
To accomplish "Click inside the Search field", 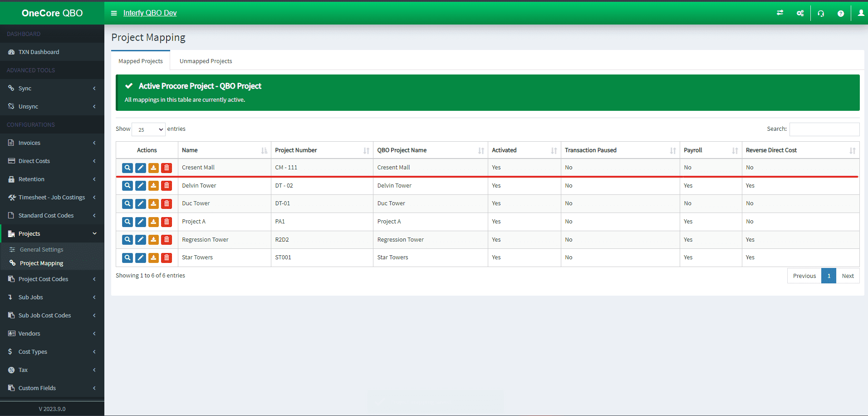I will coord(824,129).
